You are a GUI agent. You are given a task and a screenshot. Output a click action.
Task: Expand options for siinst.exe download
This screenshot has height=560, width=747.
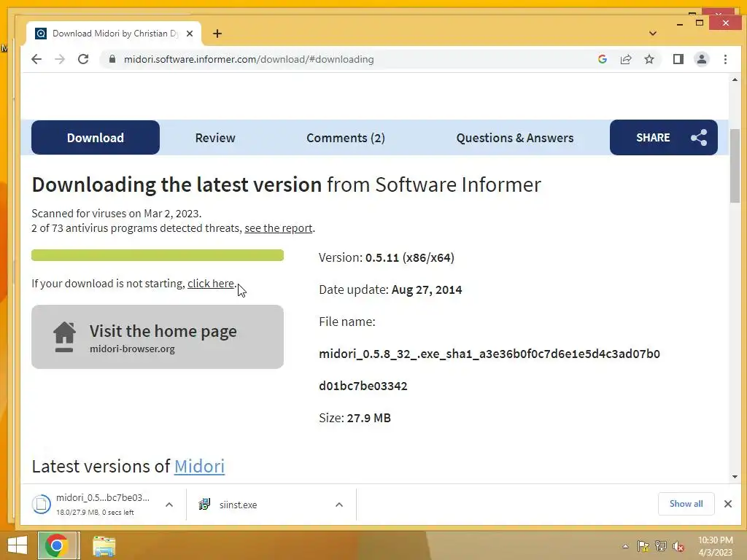pos(339,505)
